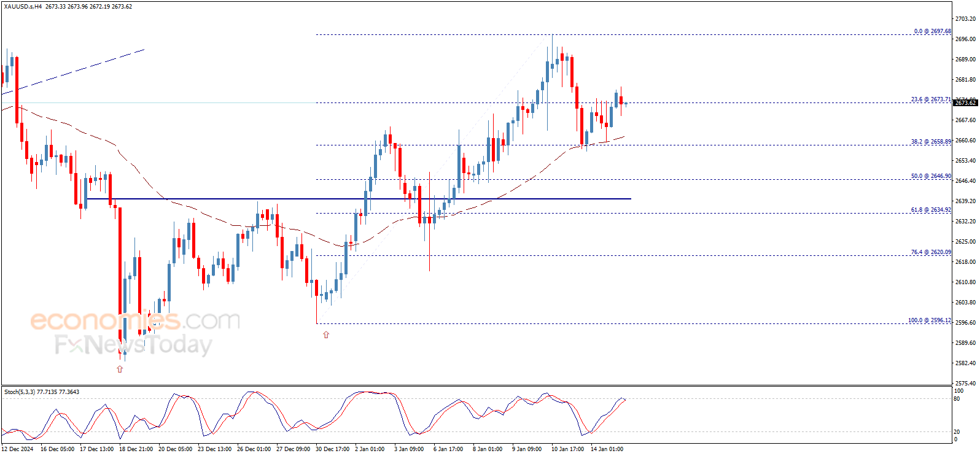
Task: Click the FxNewsToday watermark text
Action: click(133, 345)
